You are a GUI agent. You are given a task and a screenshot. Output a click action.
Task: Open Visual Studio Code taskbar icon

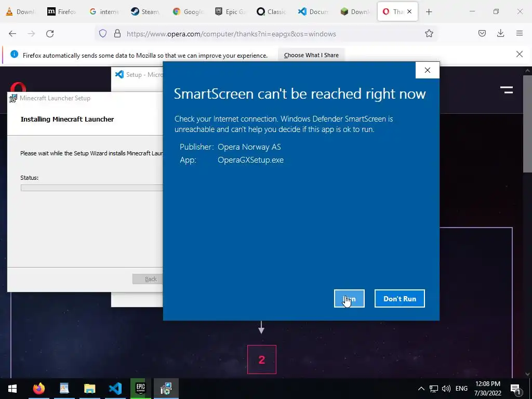pyautogui.click(x=115, y=389)
